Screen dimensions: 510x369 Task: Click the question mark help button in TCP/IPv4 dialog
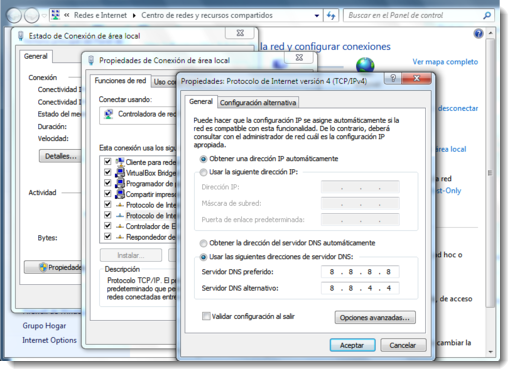tap(393, 79)
